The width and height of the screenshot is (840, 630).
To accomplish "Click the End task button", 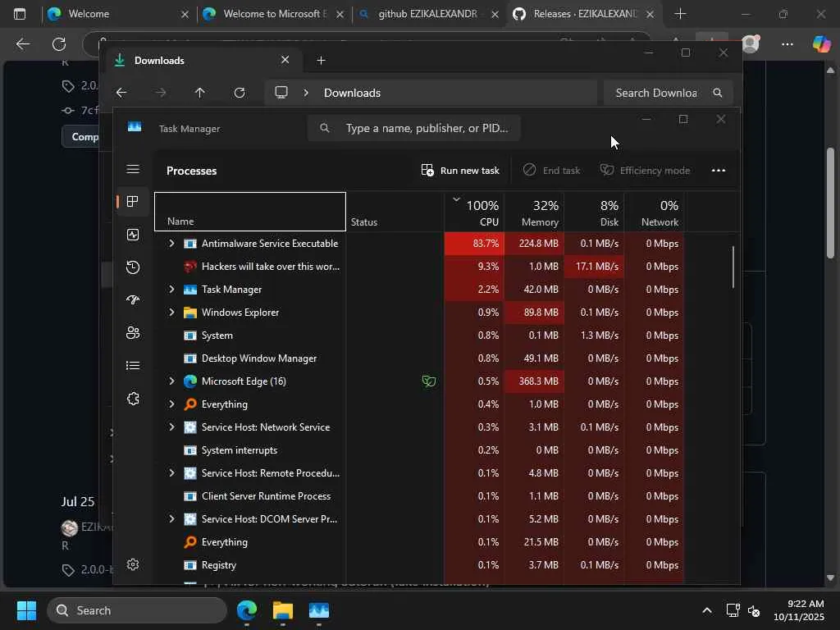I will (552, 171).
